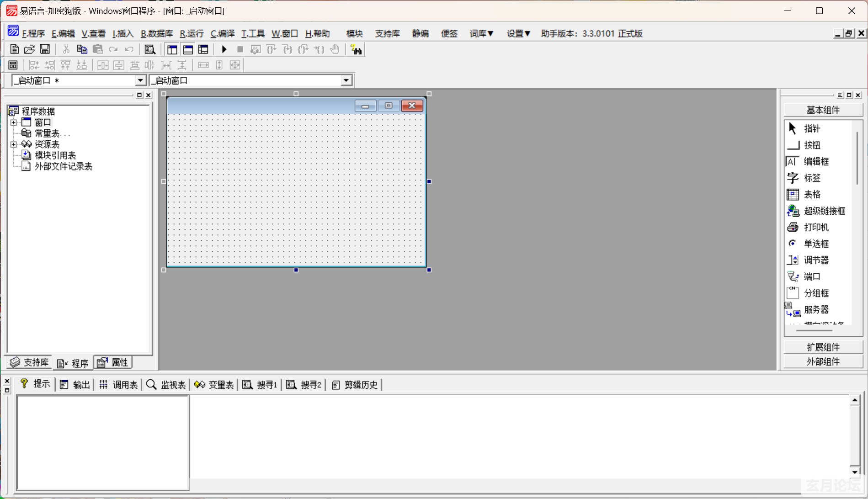The image size is (868, 499).
Task: Open the E.编辑 menu
Action: click(63, 33)
